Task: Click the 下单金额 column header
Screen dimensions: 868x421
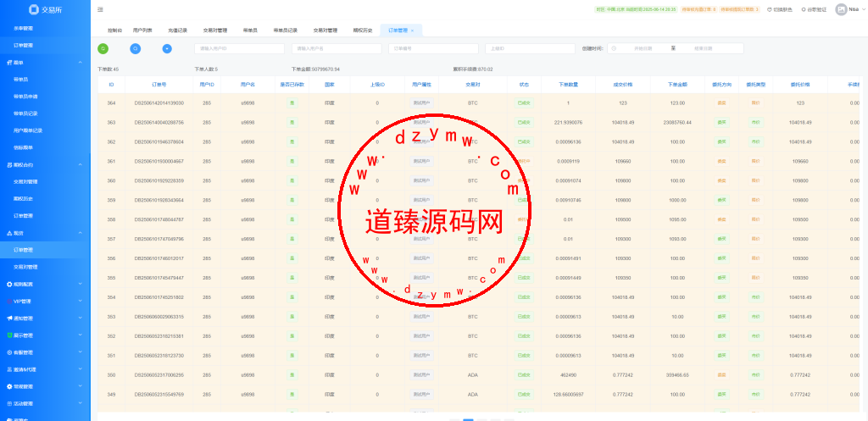Action: (x=677, y=85)
